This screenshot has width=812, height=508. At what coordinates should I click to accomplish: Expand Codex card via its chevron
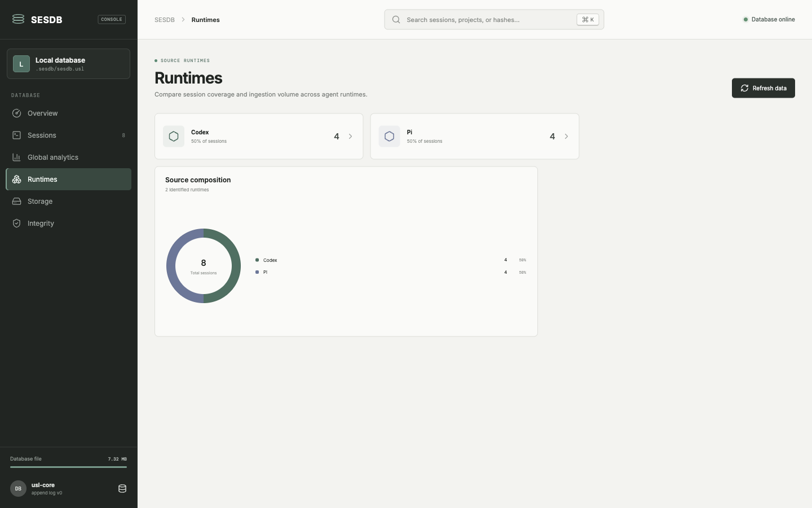tap(350, 137)
